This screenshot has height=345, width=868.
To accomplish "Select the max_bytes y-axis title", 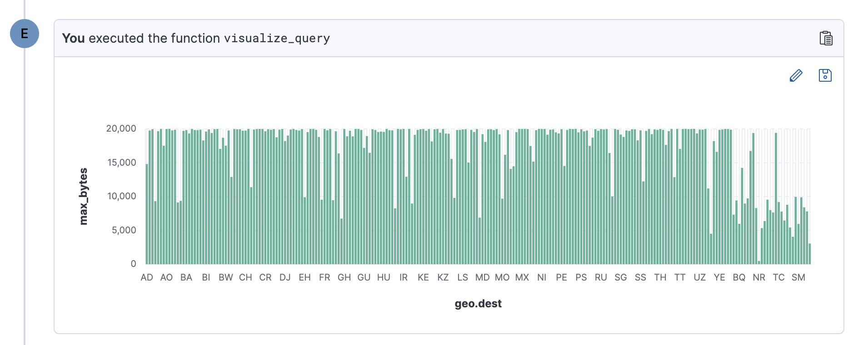I will pos(84,196).
